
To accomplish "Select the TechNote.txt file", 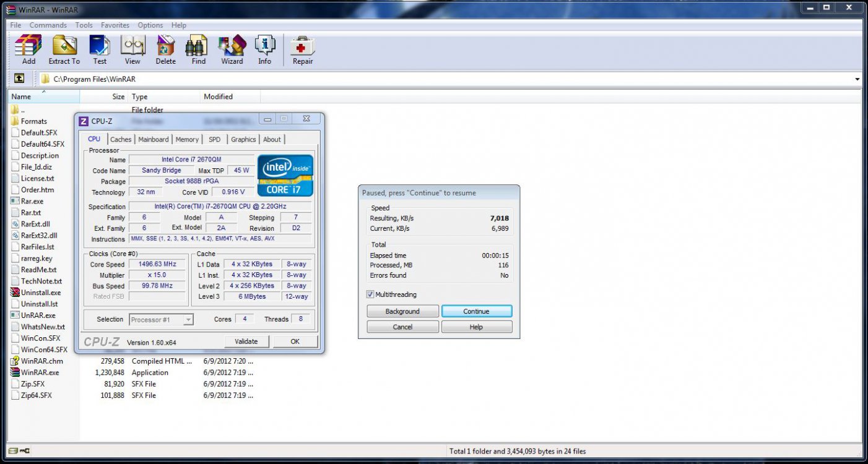I will (41, 281).
